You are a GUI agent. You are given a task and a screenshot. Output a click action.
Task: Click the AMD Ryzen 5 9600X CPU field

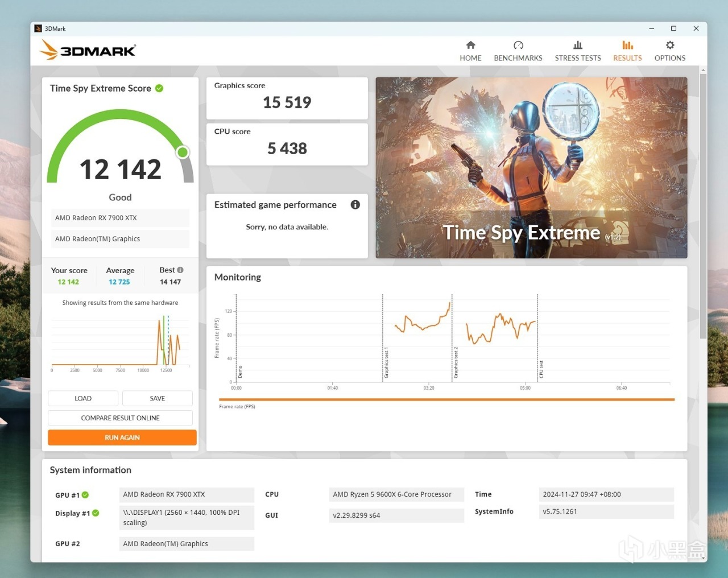(x=396, y=495)
